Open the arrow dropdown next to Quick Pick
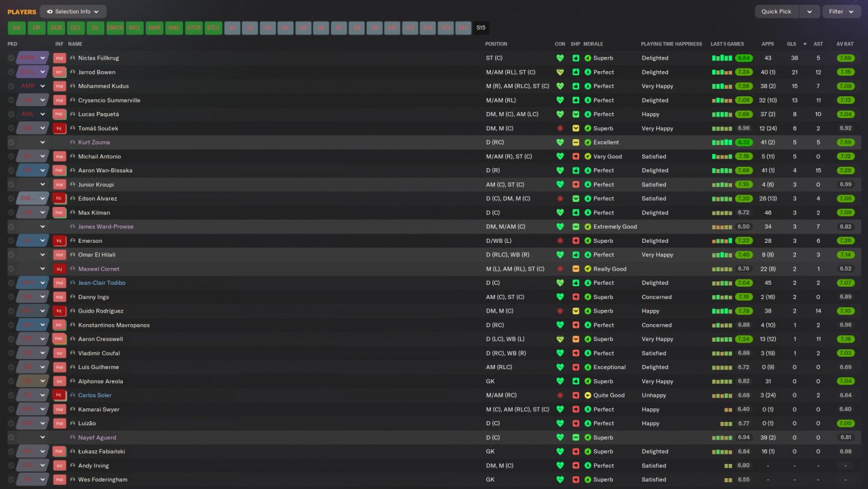Viewport: 868px width, 489px height. tap(809, 12)
